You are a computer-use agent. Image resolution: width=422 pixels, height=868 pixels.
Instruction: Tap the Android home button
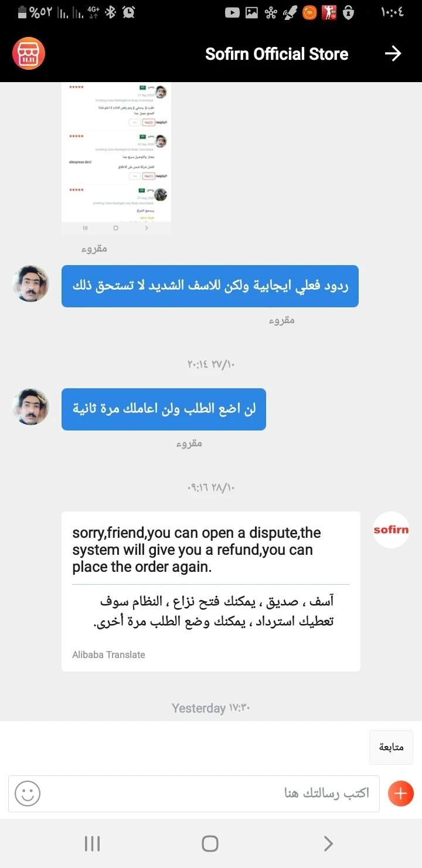pyautogui.click(x=210, y=843)
